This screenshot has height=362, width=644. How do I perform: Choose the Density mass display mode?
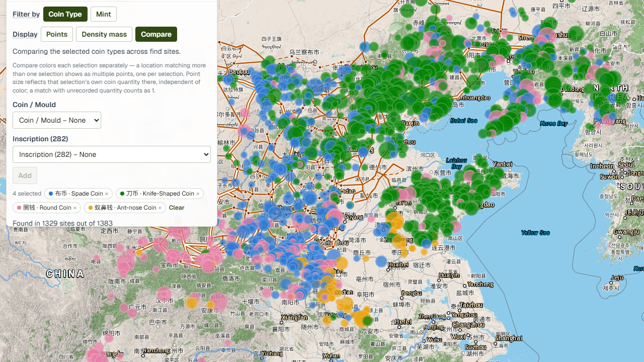click(x=104, y=34)
